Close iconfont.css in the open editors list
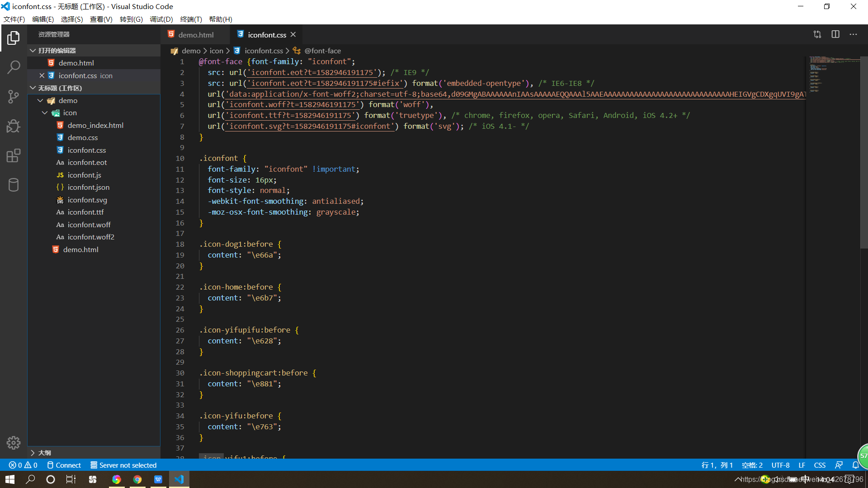 click(42, 75)
